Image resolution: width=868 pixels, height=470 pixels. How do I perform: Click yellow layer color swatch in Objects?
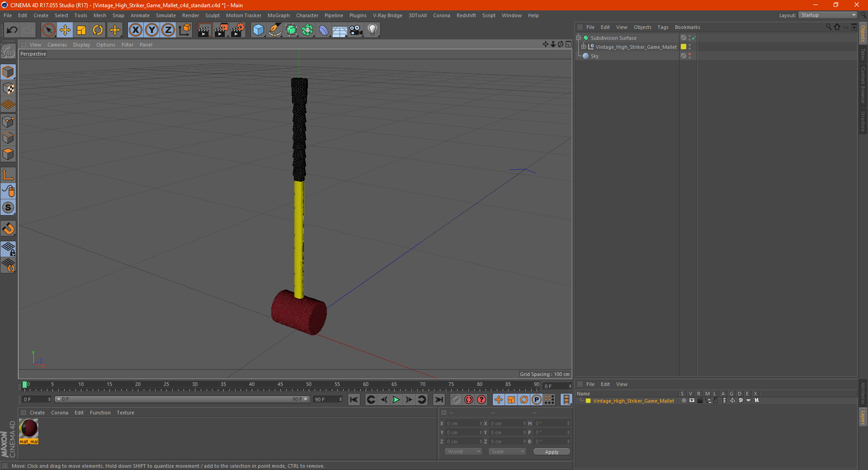(x=684, y=47)
